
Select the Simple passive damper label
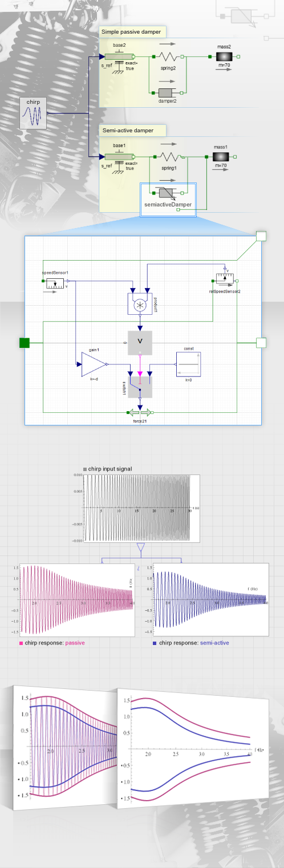tap(131, 31)
